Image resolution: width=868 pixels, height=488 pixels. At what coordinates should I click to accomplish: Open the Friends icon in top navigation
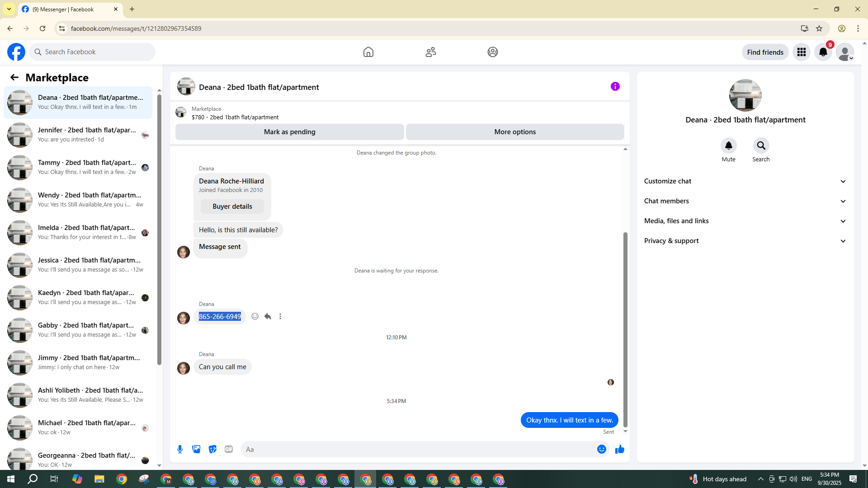(x=431, y=52)
